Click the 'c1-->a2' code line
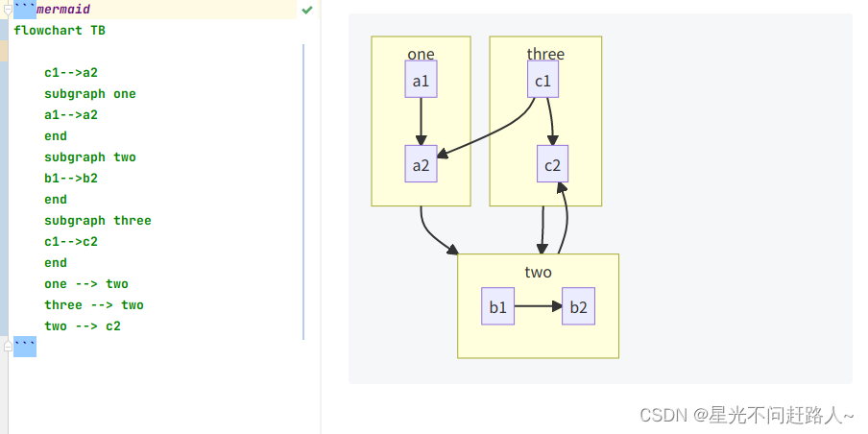The height and width of the screenshot is (434, 868). click(71, 73)
